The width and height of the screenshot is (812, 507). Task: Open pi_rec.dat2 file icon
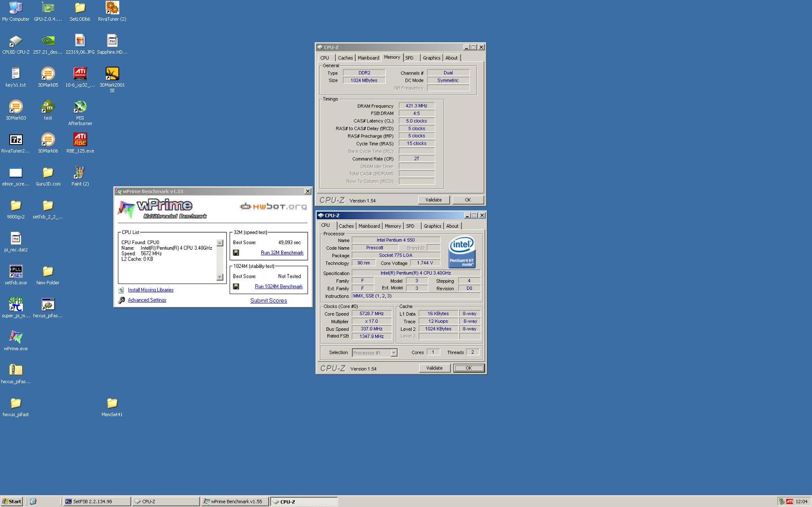16,239
